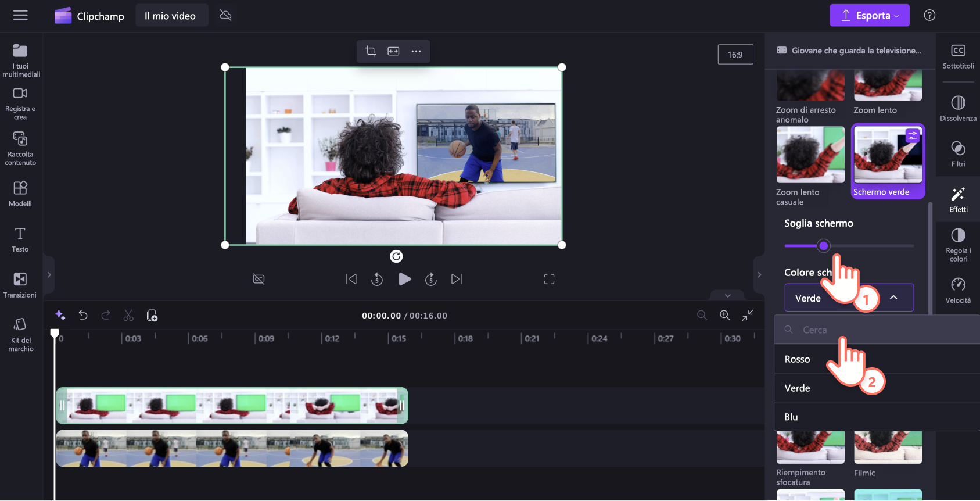Image resolution: width=980 pixels, height=501 pixels.
Task: Skip to the end of video
Action: [457, 279]
